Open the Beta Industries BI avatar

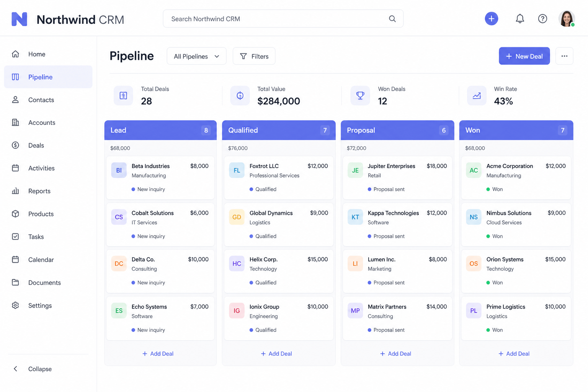119,170
